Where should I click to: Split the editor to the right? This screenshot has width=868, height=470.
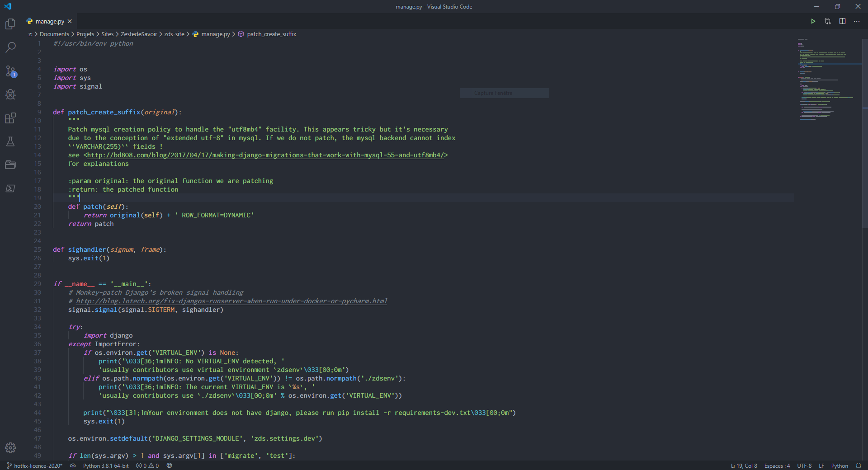[x=842, y=21]
